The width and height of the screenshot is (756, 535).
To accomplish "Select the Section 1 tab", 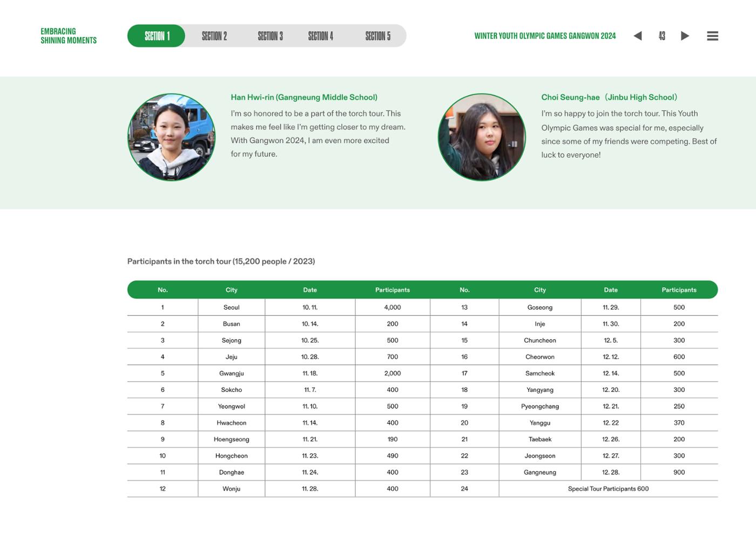I will [x=157, y=36].
